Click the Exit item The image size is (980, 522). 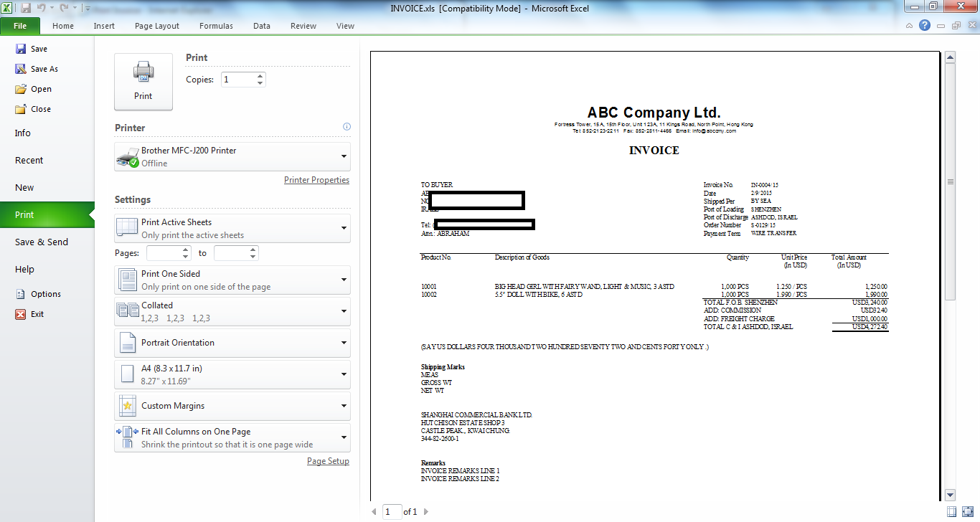30,314
